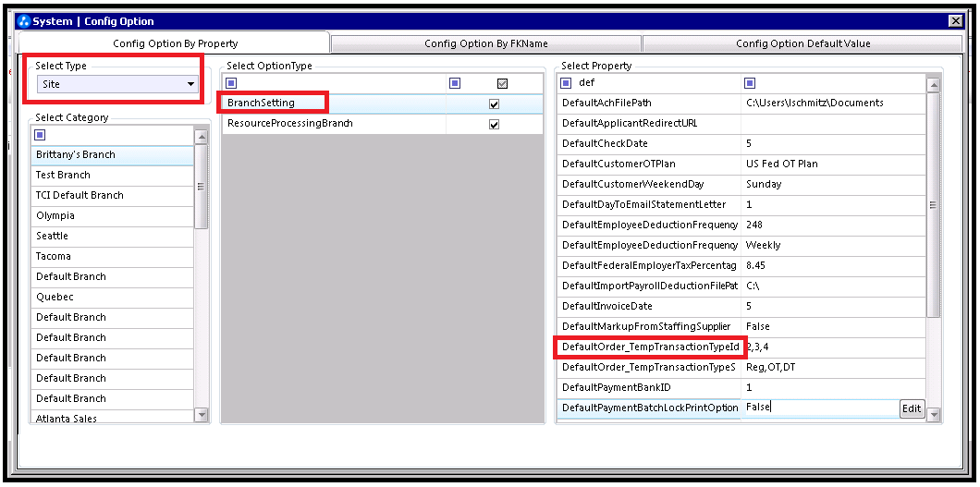
Task: Click the '2,3,4' value cell
Action: click(833, 347)
